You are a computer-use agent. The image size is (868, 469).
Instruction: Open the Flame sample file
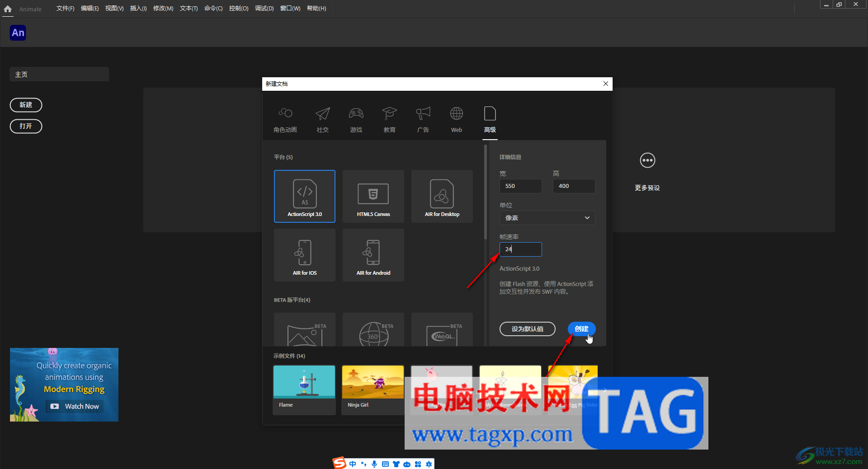304,390
